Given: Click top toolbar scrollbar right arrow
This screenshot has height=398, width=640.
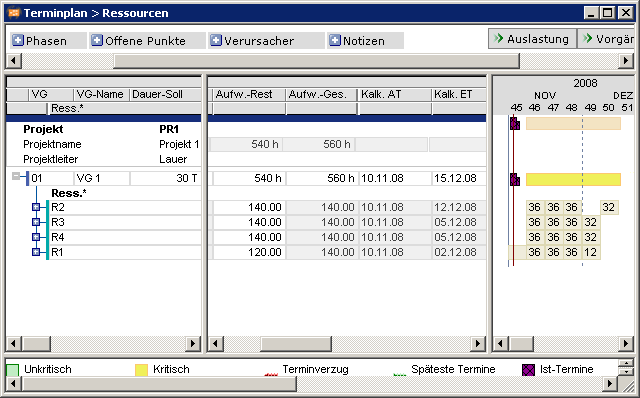Looking at the screenshot, I should click(625, 61).
